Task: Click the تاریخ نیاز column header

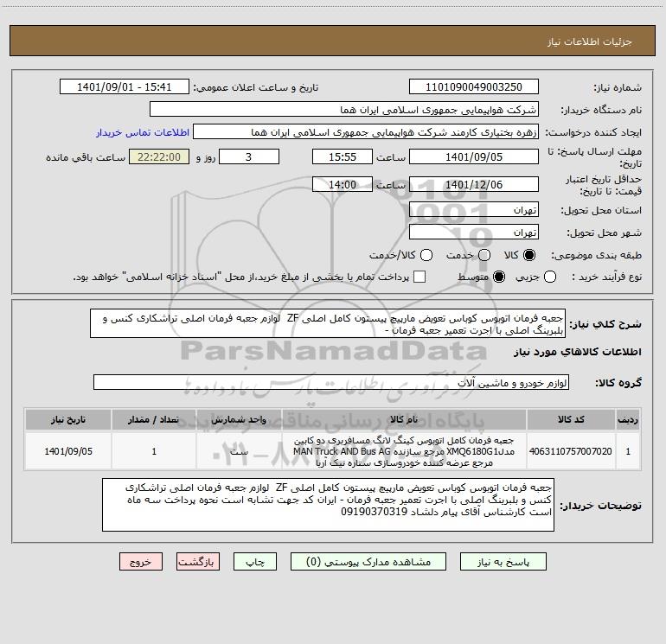Action: [x=68, y=419]
